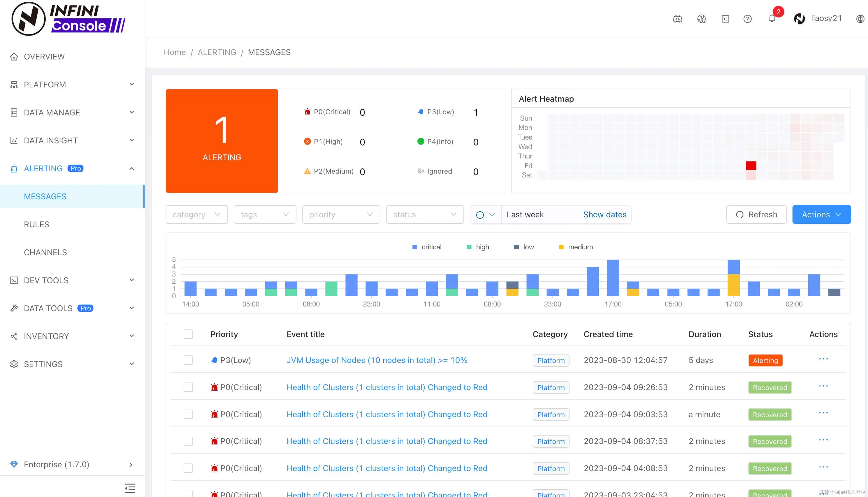868x497 pixels.
Task: Open the terminal console icon in header
Action: click(725, 19)
